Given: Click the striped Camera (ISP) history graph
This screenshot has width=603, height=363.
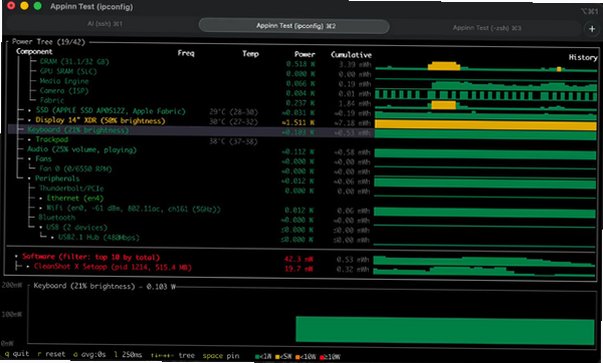Looking at the screenshot, I should pos(486,95).
